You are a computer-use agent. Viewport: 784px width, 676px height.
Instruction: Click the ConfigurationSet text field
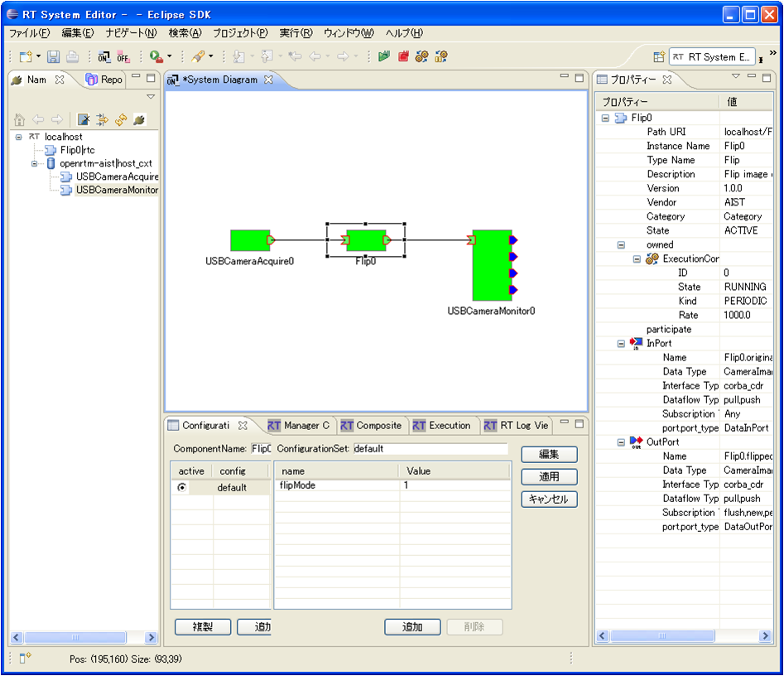point(430,449)
